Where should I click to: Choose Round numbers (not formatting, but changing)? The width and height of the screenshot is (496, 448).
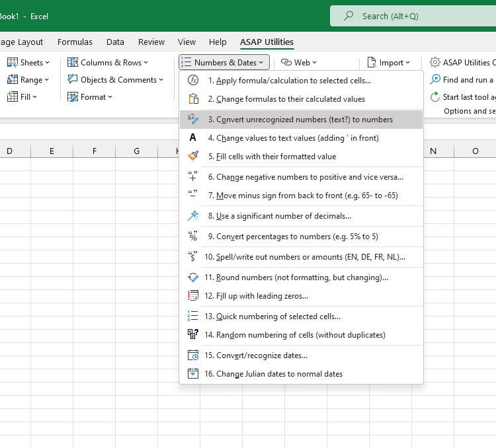coord(301,278)
